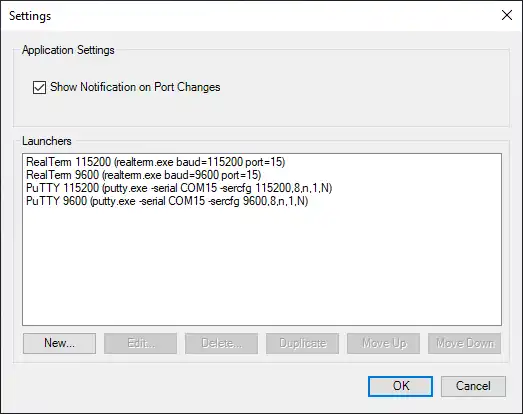Click the Move Up button
This screenshot has height=414, width=523.
pyautogui.click(x=384, y=343)
